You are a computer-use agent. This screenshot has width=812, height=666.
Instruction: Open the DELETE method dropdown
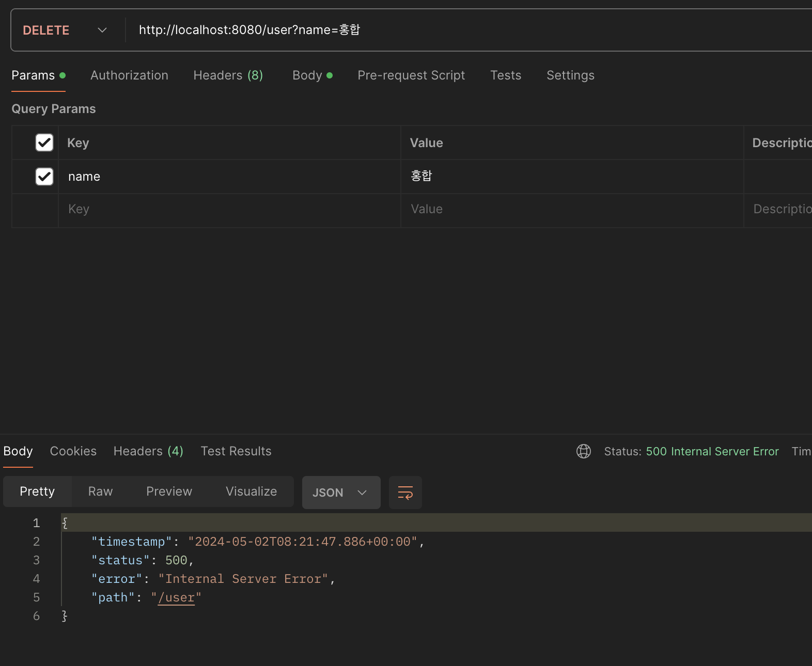[65, 30]
